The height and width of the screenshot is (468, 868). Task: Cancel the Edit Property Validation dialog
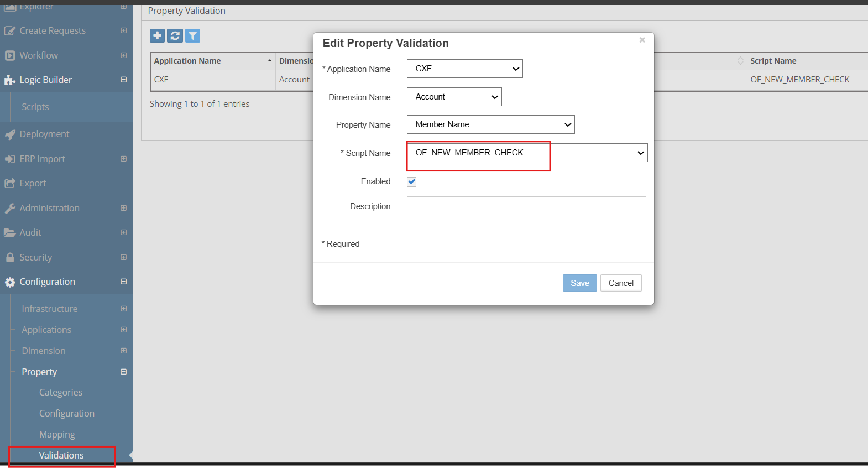coord(620,283)
